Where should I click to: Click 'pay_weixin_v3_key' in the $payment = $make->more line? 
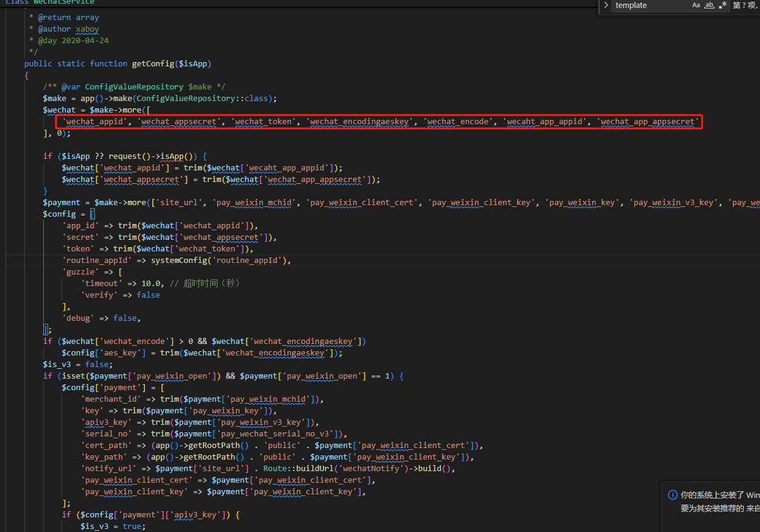click(x=674, y=203)
